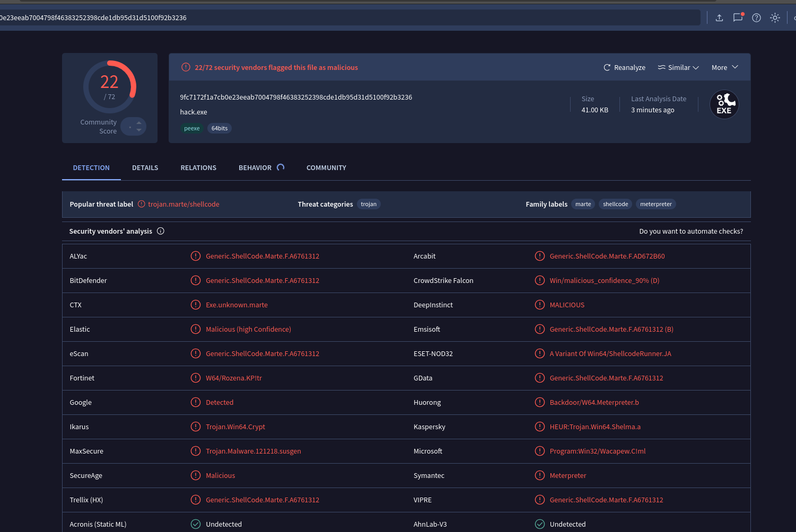The image size is (796, 532).
Task: Click Trojan.Malware.121218.susgen detection
Action: pos(253,451)
